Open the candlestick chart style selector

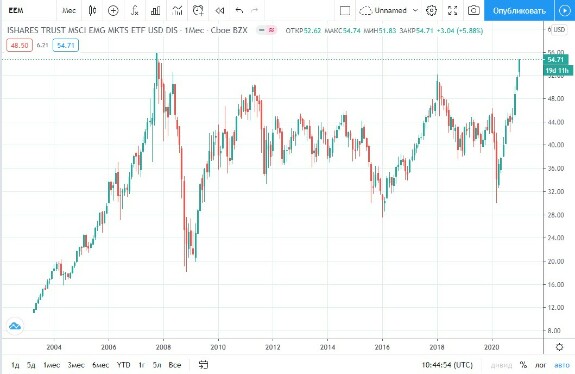point(92,11)
